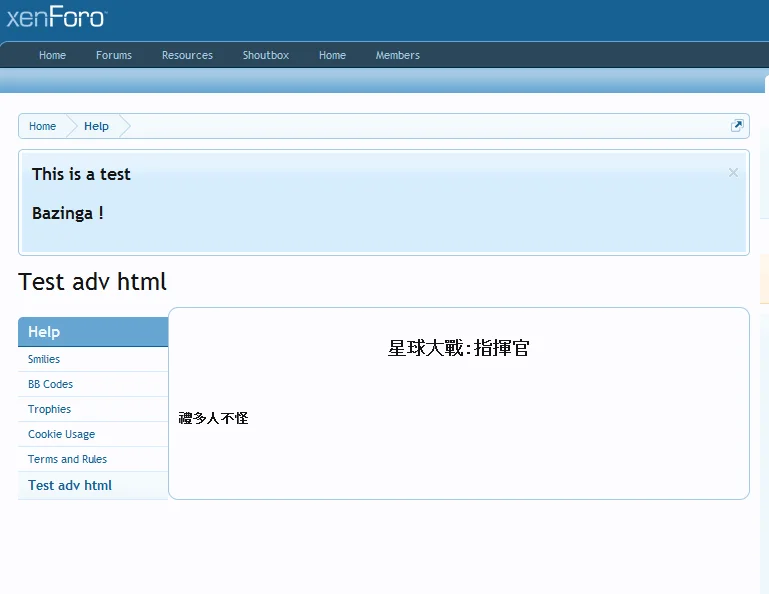Open the quick navigation icon in breadcrumb bar

pyautogui.click(x=737, y=126)
